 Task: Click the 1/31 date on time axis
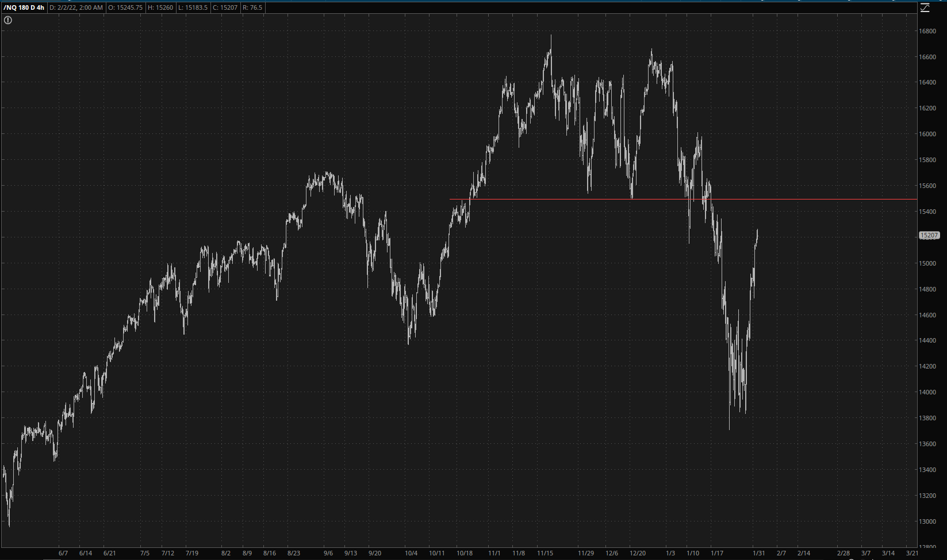[759, 553]
